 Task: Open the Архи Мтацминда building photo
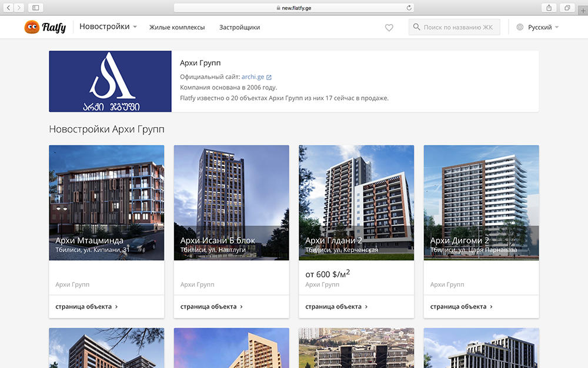[106, 203]
